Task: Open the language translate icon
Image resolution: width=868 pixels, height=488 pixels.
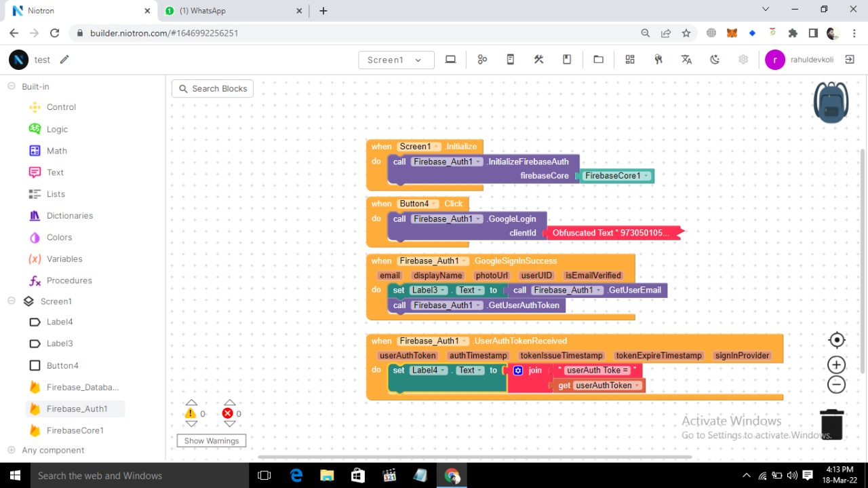Action: tap(686, 60)
